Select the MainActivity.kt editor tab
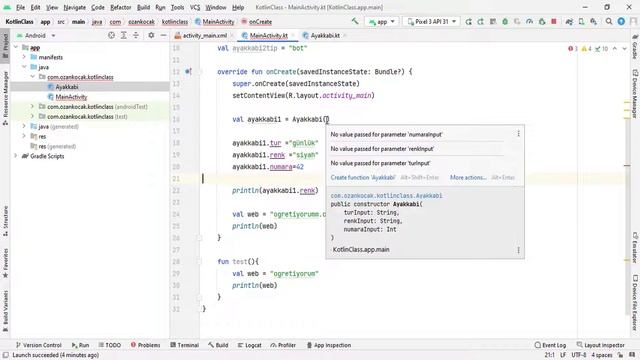This screenshot has height=360, width=640. 268,36
